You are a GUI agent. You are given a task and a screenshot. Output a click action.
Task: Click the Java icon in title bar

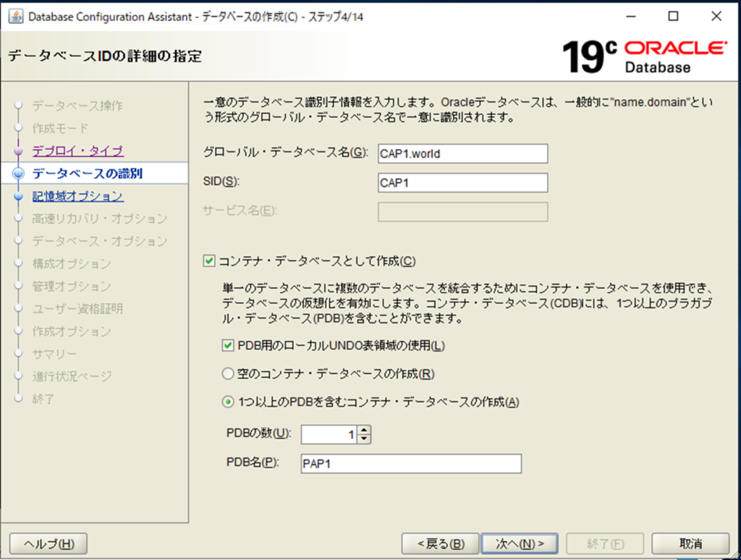pos(15,17)
